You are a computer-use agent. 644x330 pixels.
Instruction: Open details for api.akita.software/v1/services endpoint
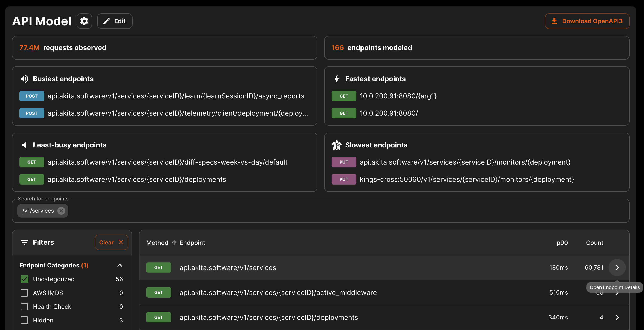coord(617,268)
